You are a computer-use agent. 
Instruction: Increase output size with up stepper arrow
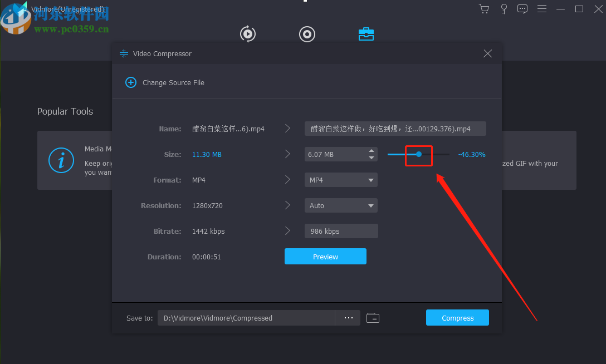[372, 151]
